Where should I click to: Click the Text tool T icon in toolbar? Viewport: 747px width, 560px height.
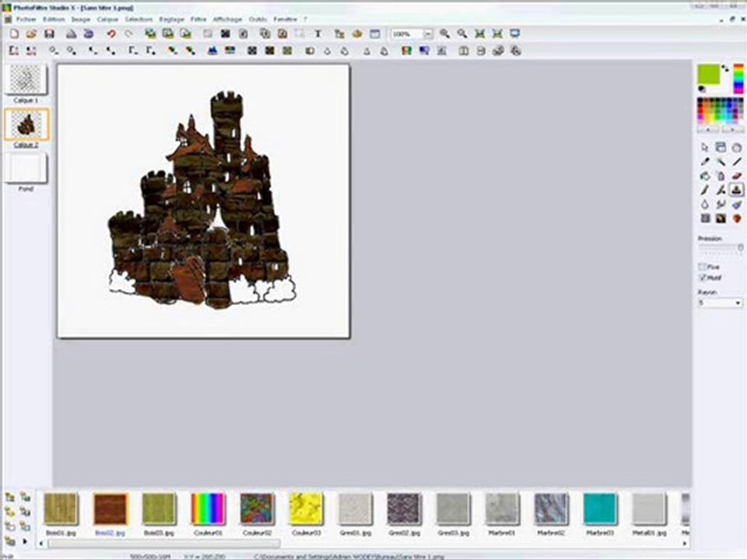coord(317,33)
